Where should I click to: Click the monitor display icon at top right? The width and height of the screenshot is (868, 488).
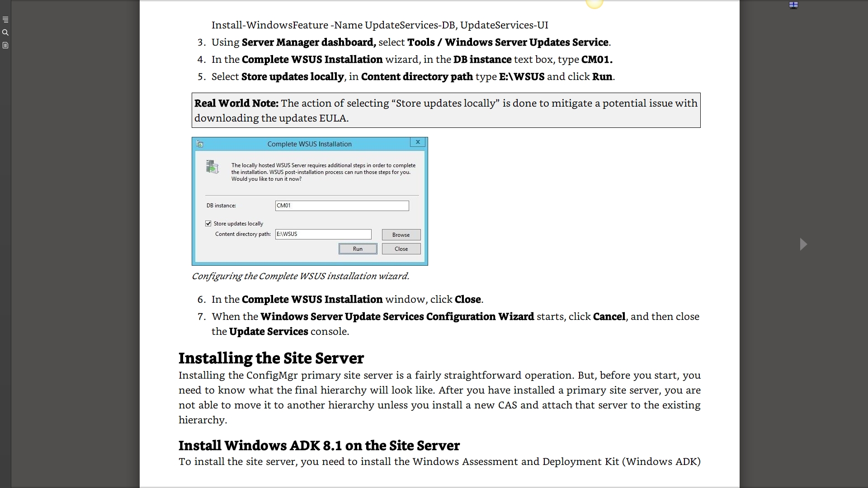(x=793, y=5)
